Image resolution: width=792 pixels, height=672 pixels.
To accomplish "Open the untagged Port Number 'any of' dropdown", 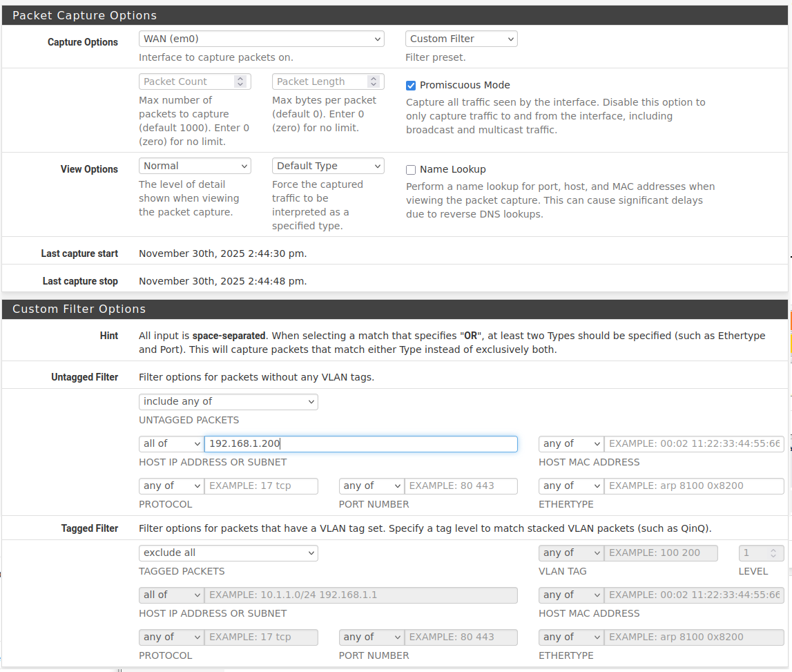I will [371, 486].
